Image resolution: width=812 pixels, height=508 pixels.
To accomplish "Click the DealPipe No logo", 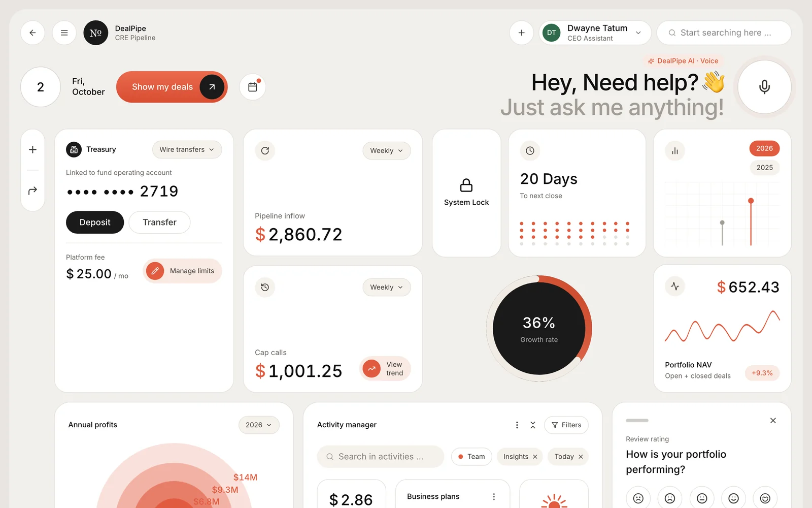I will [95, 33].
